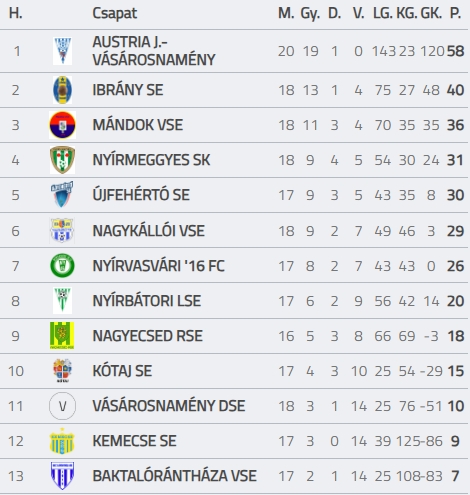Sort table by P. points header
470x495 pixels.
[x=456, y=13]
